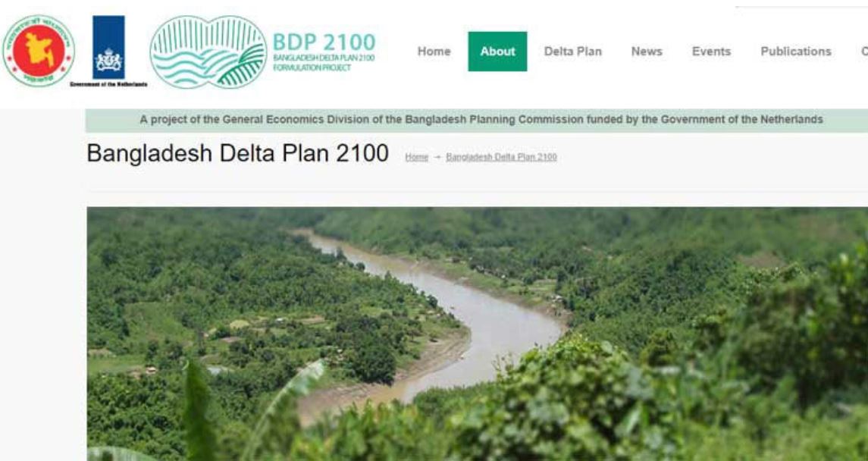868x461 pixels.
Task: Click the BDP 2100 wave circles logo
Action: point(208,52)
